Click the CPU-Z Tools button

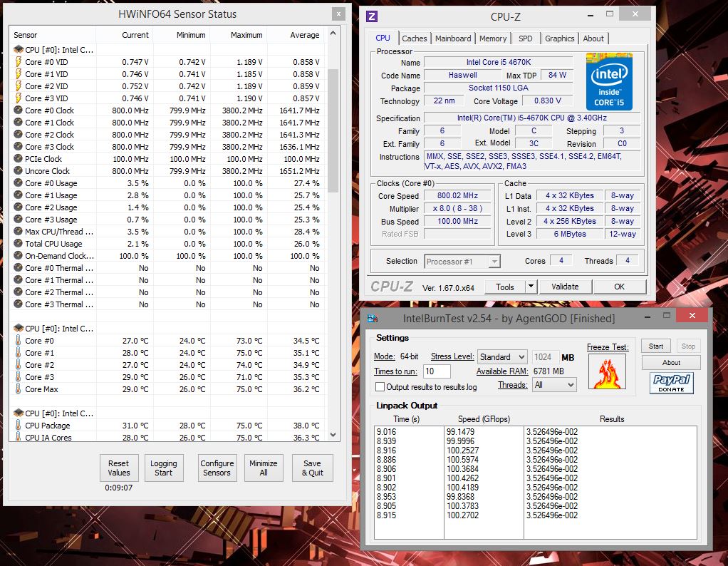pos(505,287)
